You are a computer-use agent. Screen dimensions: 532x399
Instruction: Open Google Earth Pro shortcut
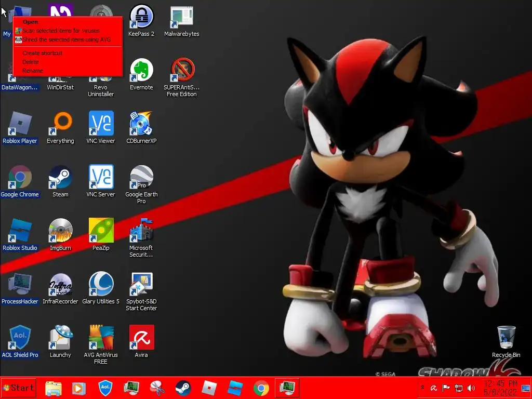141,185
